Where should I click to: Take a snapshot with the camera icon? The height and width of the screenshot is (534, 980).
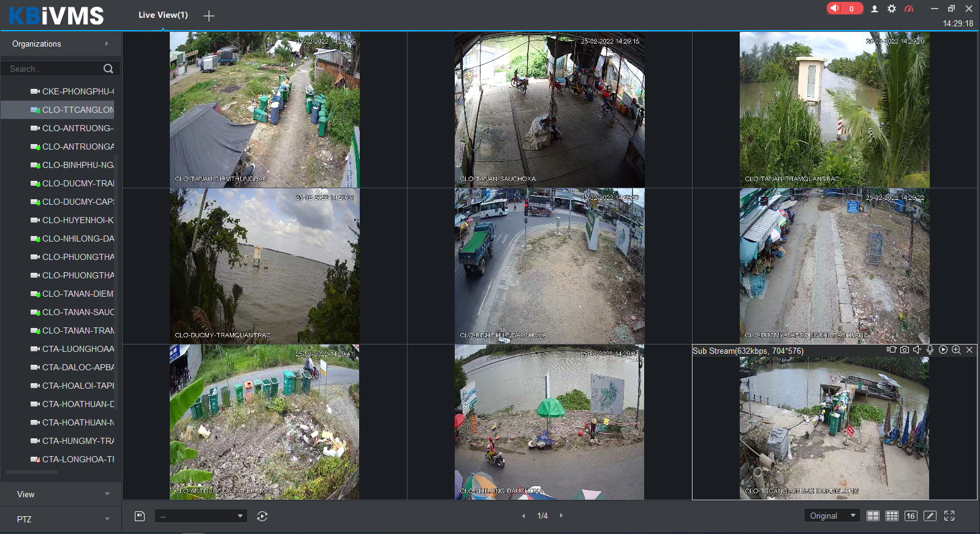(x=905, y=349)
